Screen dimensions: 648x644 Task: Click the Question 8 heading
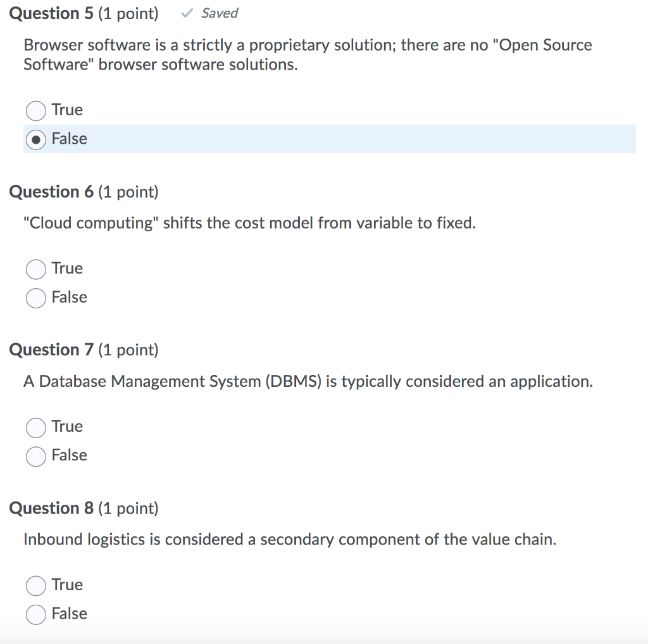pyautogui.click(x=83, y=508)
